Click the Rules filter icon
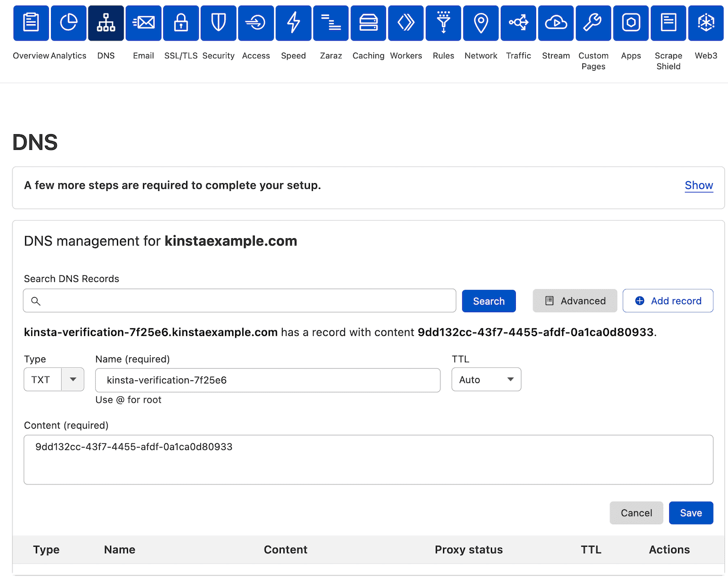The width and height of the screenshot is (728, 578). [443, 23]
